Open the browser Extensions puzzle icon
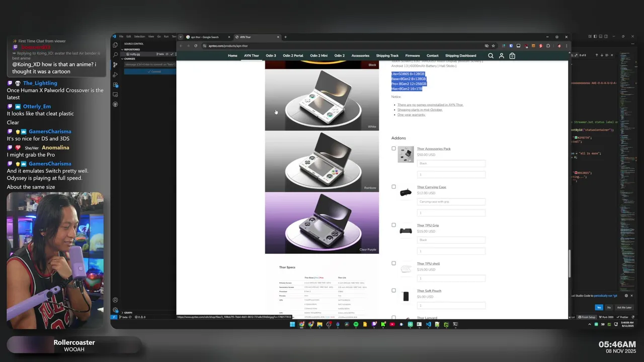 [548, 46]
